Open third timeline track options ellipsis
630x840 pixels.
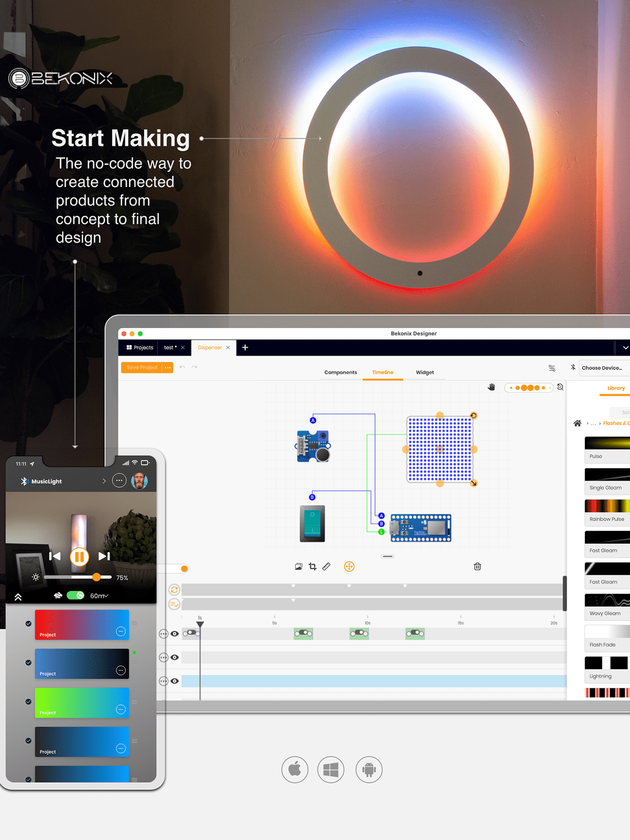tap(163, 682)
